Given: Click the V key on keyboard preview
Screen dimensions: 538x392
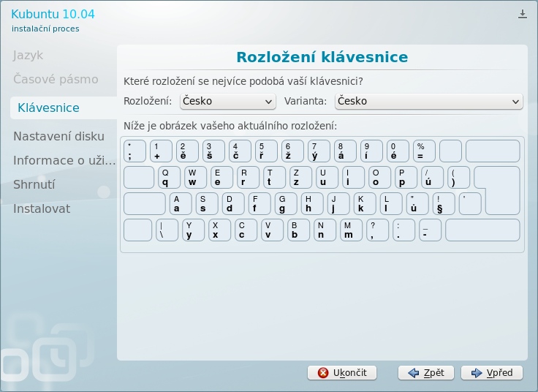Looking at the screenshot, I should (273, 230).
